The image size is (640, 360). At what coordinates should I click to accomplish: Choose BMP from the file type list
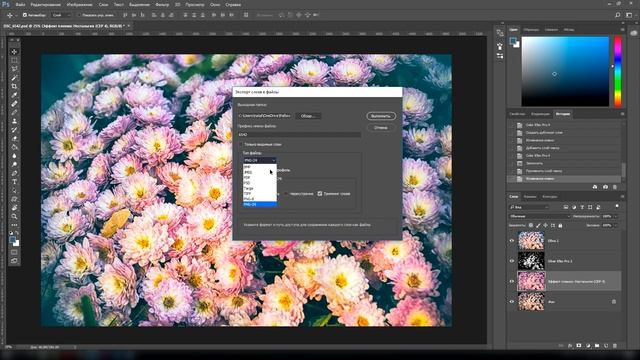260,167
